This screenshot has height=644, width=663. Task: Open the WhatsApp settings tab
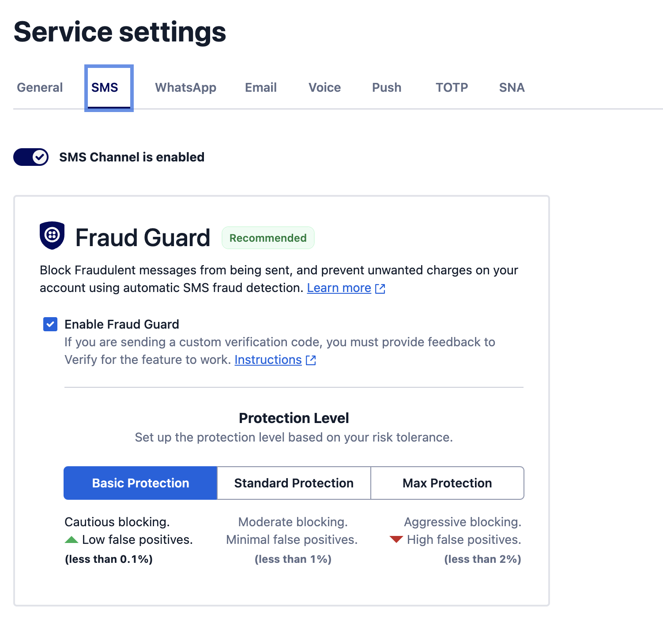pyautogui.click(x=185, y=87)
